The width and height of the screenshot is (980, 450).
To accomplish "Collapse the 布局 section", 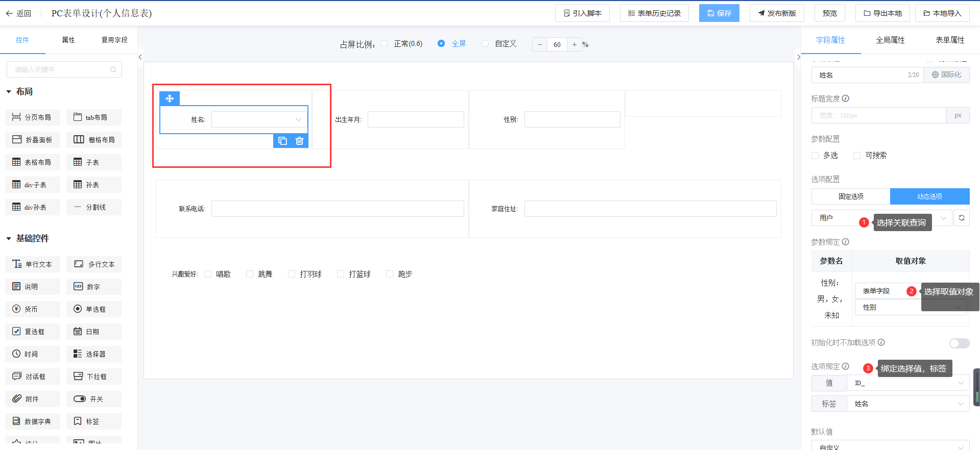I will pyautogui.click(x=9, y=92).
